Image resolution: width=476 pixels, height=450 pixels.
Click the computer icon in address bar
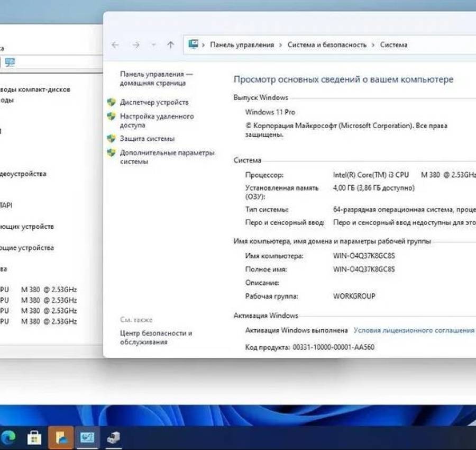point(193,44)
